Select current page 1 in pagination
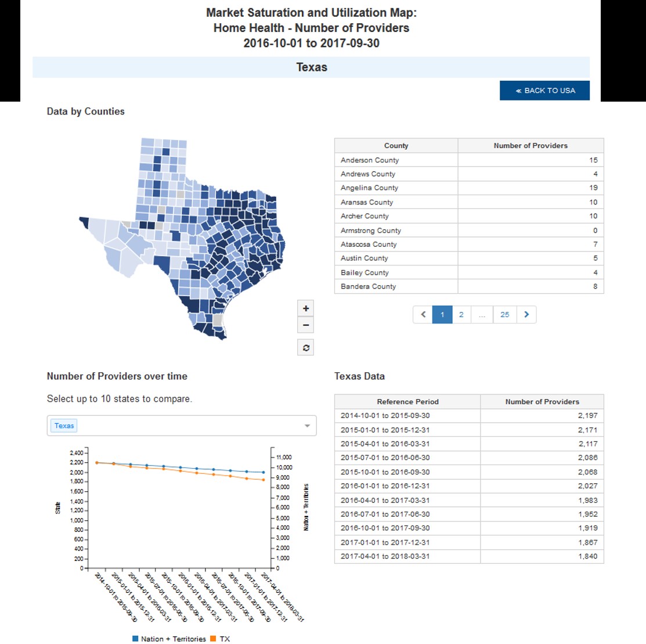 [442, 315]
